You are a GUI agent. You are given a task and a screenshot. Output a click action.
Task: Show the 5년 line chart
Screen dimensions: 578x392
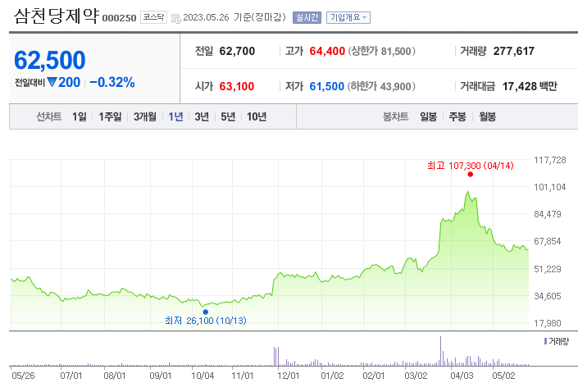228,117
